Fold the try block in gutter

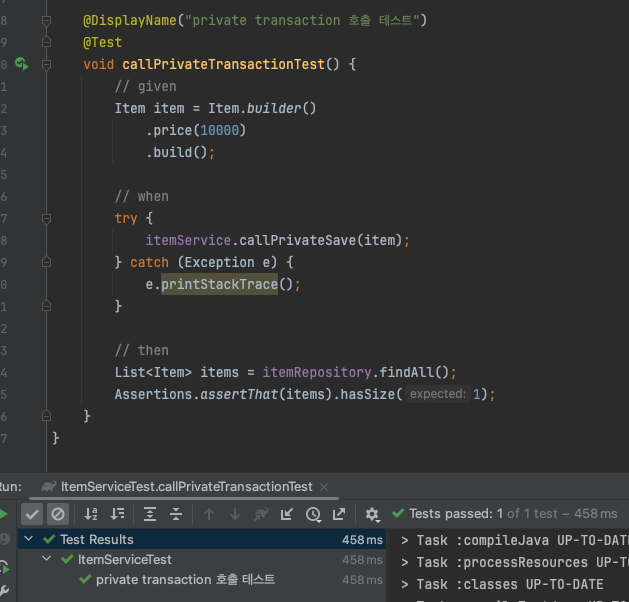(x=46, y=219)
